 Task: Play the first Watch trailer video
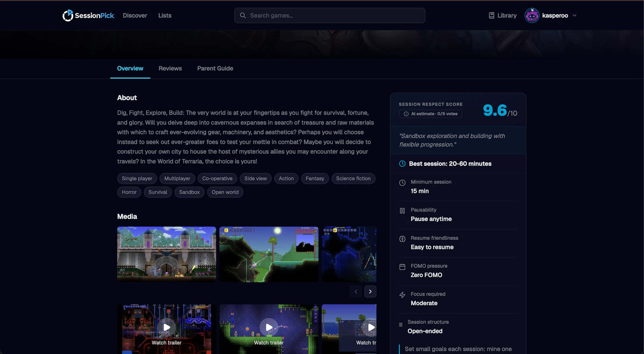coord(167,327)
